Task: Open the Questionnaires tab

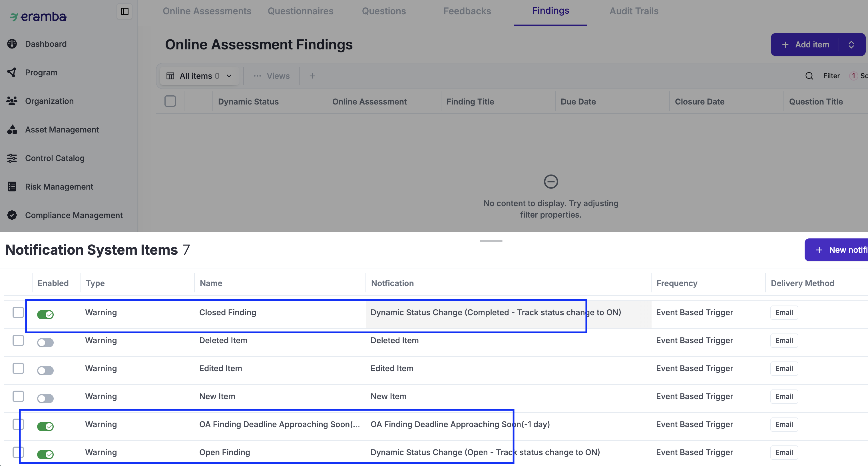Action: pyautogui.click(x=300, y=11)
